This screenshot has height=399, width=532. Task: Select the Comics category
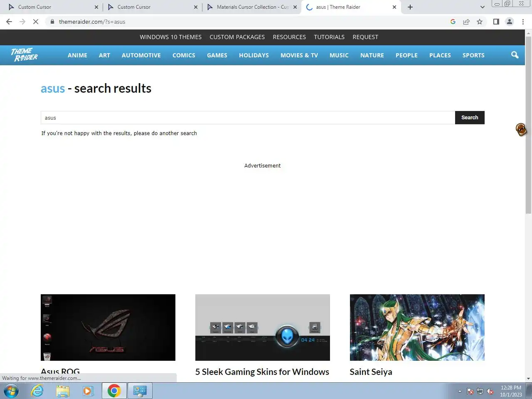pyautogui.click(x=184, y=55)
